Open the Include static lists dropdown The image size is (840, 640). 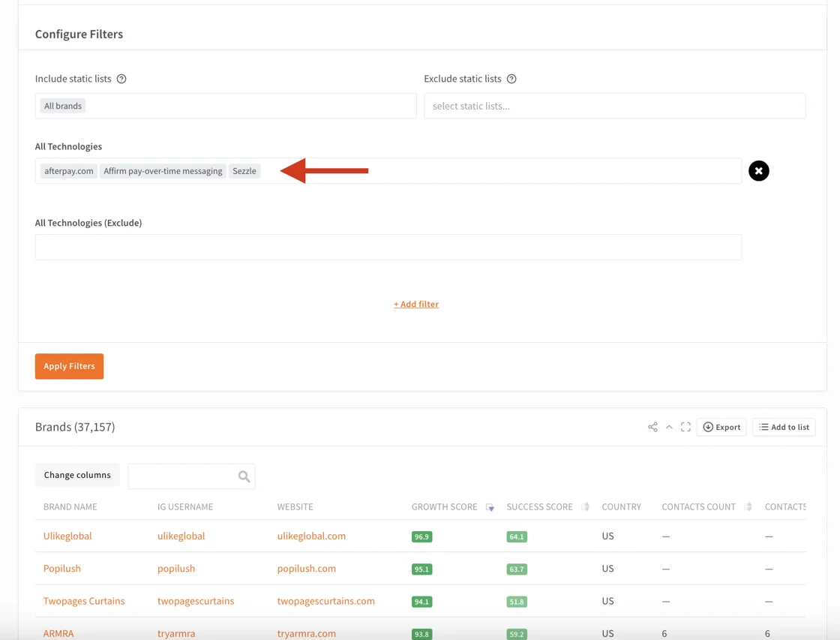pyautogui.click(x=247, y=106)
